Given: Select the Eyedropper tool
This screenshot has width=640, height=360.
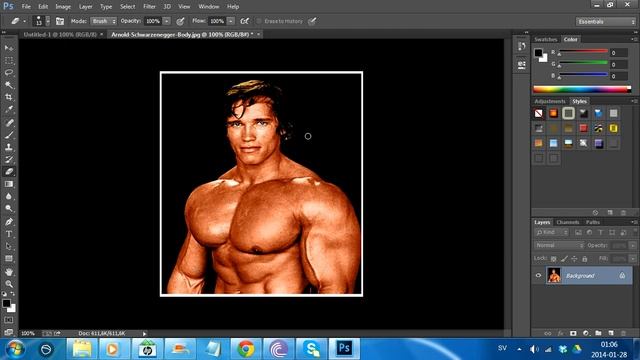Looking at the screenshot, I should tap(9, 109).
